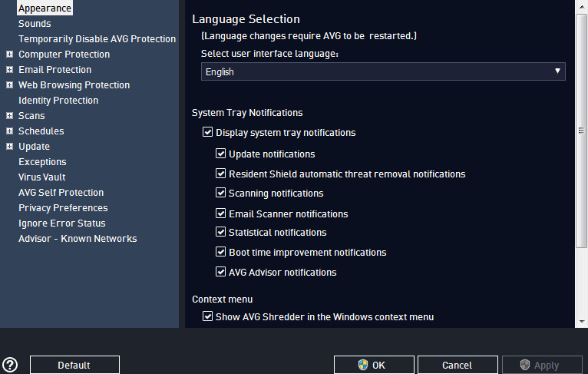Screen dimensions: 588x374
Task: Expand the Scans plus icon
Action: pyautogui.click(x=10, y=115)
